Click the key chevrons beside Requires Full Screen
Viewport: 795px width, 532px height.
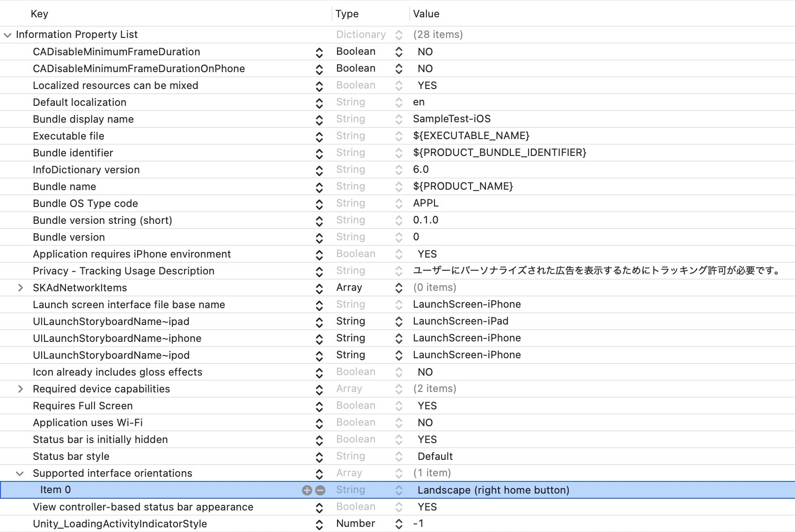click(x=319, y=406)
